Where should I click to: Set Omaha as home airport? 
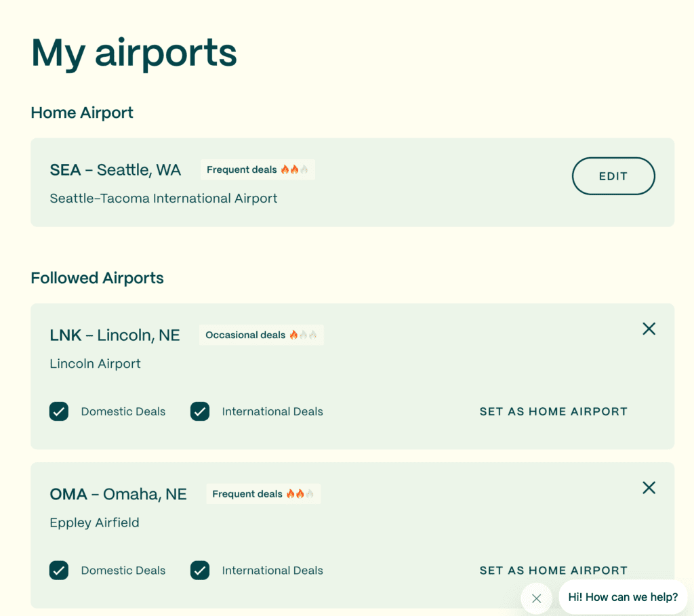click(553, 571)
